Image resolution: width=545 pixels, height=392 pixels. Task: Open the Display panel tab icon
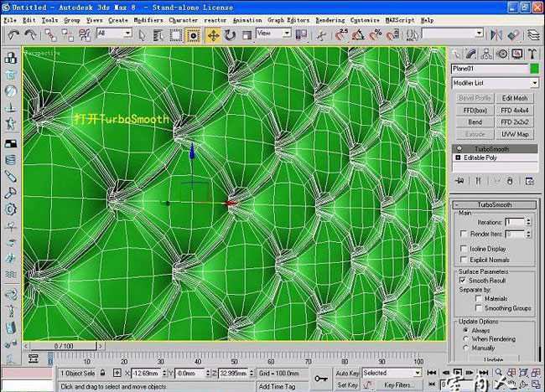pyautogui.click(x=516, y=54)
